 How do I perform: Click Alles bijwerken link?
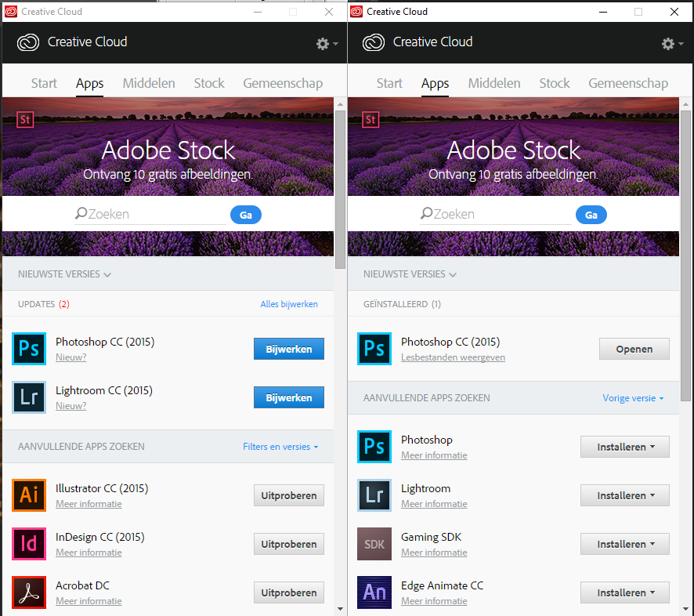[289, 304]
